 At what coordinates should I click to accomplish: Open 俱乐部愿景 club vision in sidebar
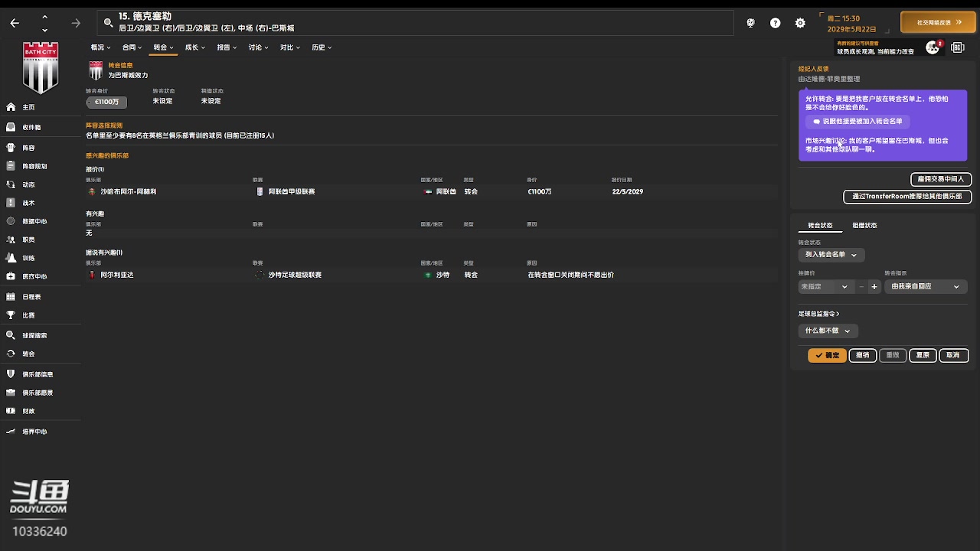tap(38, 393)
